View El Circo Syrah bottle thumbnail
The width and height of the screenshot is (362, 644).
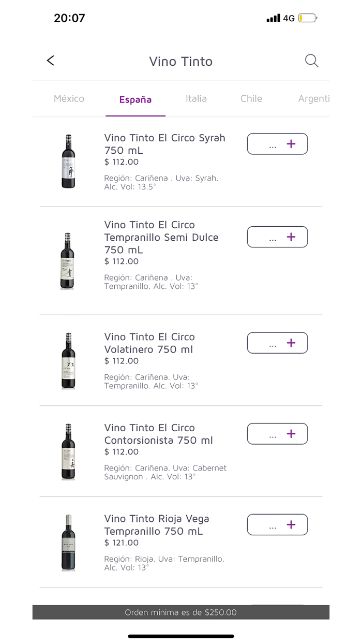point(68,160)
